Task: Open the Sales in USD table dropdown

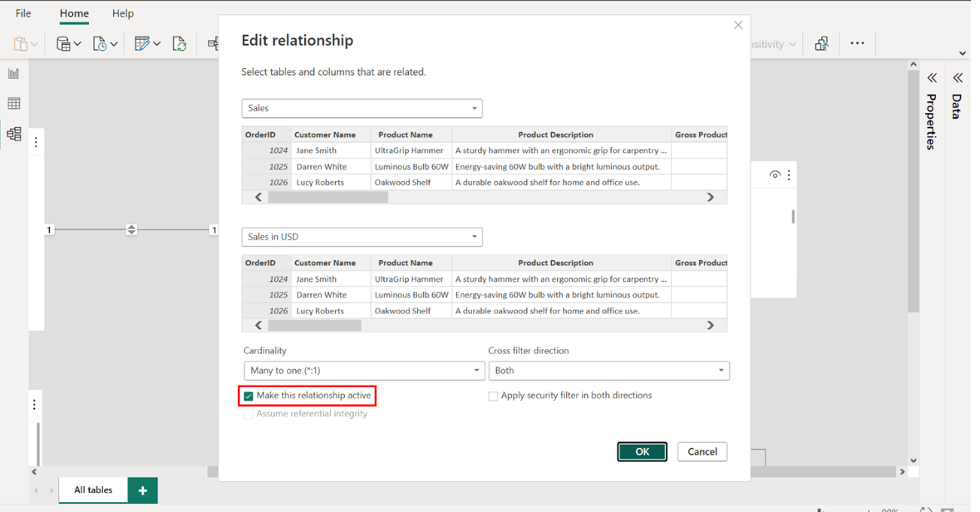Action: point(362,237)
